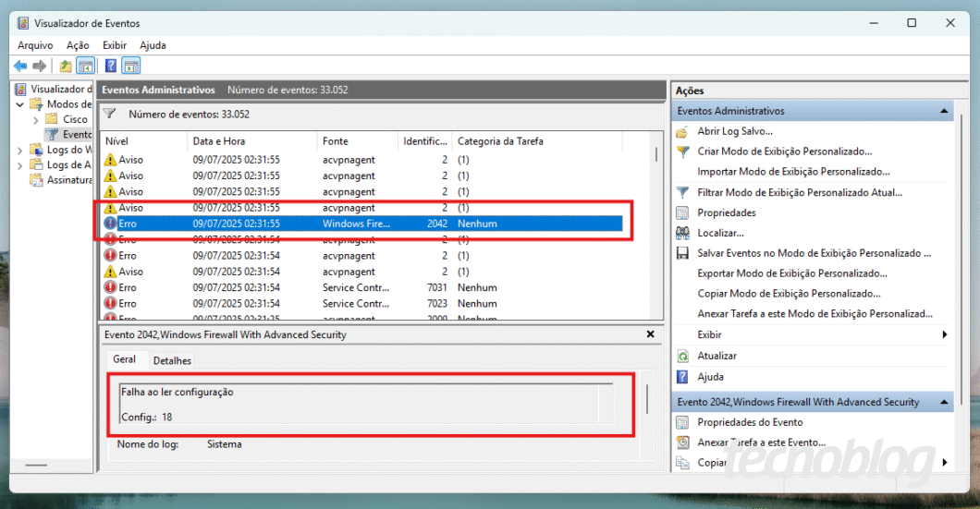
Task: Click the Atualizar refresh icon
Action: tap(682, 356)
